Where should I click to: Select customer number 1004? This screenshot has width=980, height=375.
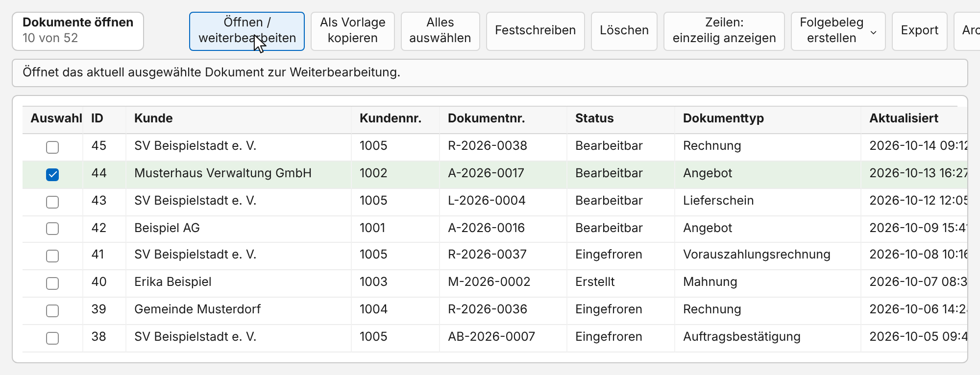pos(373,309)
